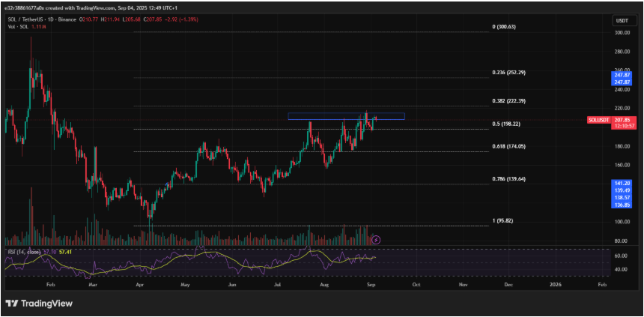Click the purple lightning event icon
The width and height of the screenshot is (644, 317).
pos(377,240)
